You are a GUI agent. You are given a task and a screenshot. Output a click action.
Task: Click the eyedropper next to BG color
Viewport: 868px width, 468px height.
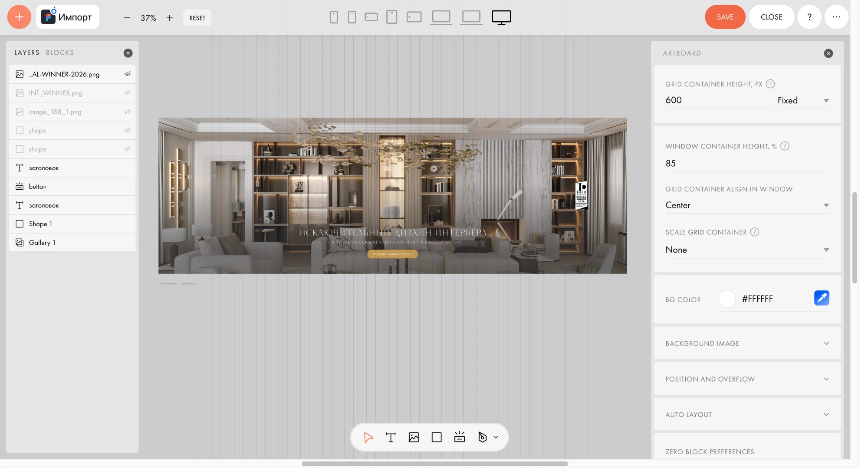tap(822, 298)
